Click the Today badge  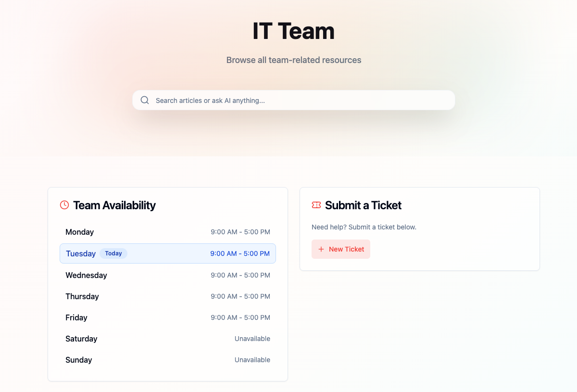click(x=113, y=253)
